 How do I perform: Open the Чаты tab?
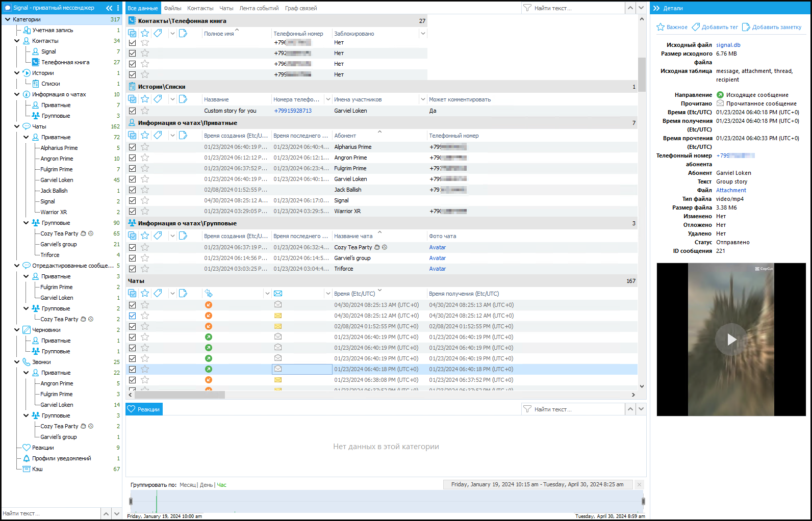click(x=226, y=8)
